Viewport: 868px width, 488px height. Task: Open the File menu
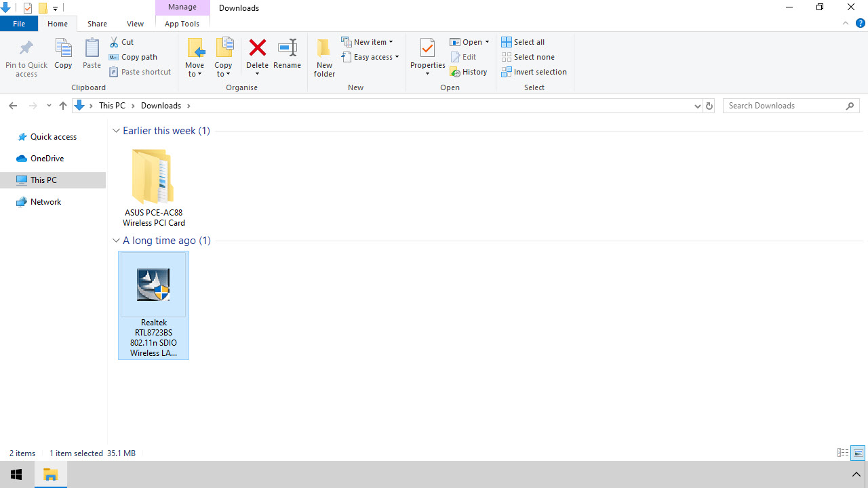pos(19,24)
